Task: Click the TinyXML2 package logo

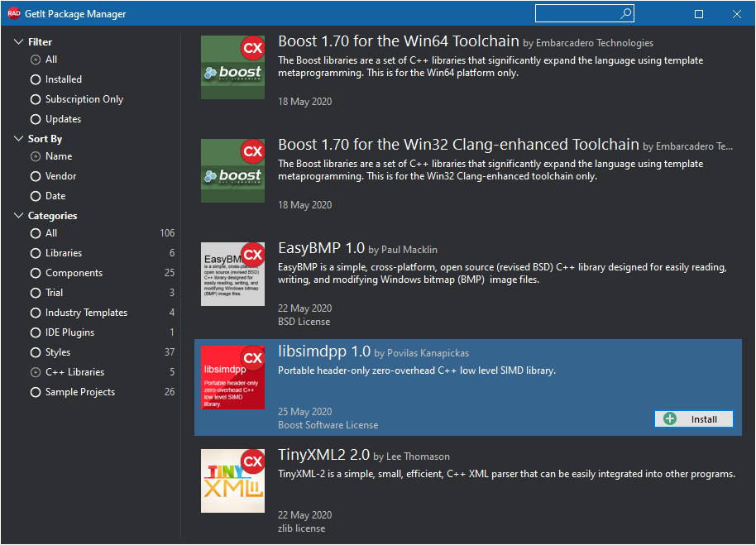Action: [x=232, y=481]
